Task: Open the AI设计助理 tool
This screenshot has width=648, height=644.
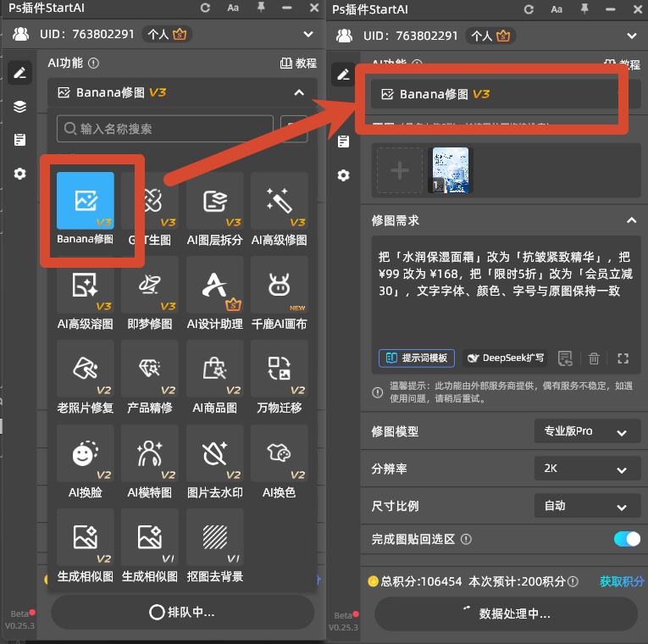Action: tap(215, 285)
